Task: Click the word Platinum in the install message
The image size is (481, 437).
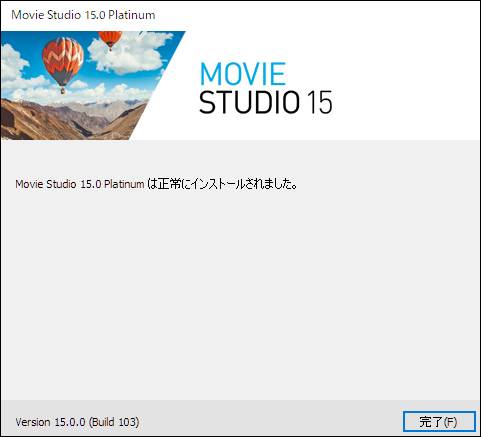Action: tap(124, 184)
